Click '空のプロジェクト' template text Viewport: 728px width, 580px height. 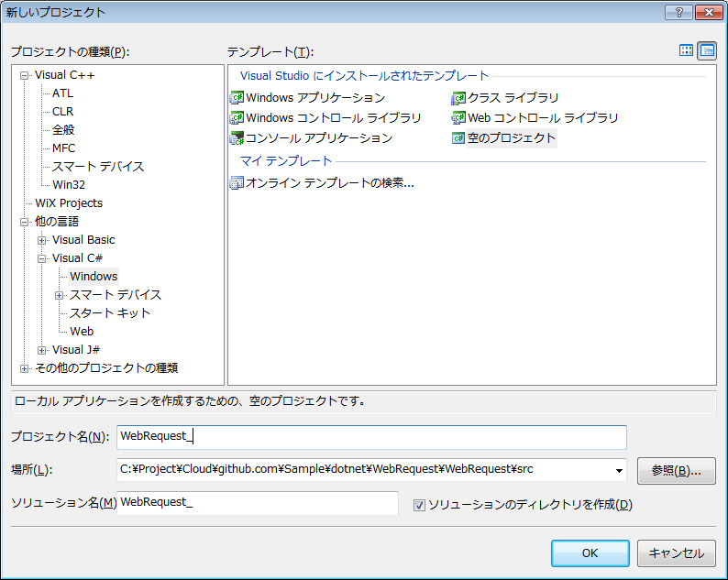tap(512, 138)
